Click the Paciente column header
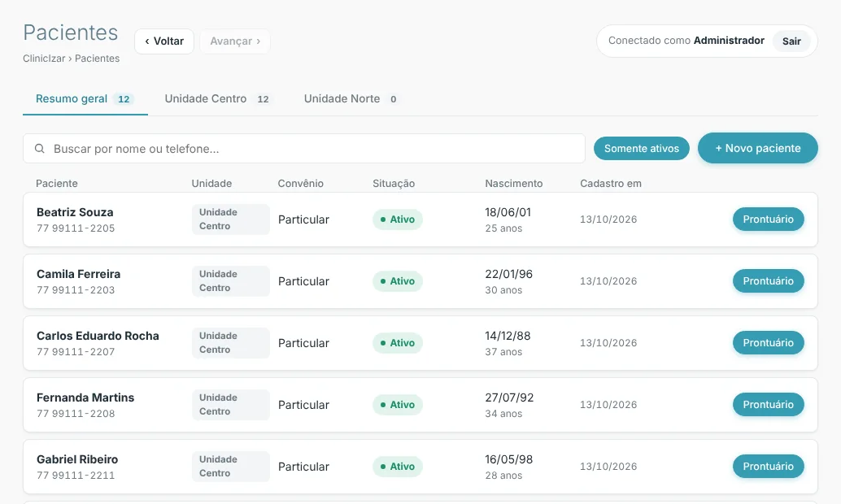The width and height of the screenshot is (841, 504). [57, 184]
